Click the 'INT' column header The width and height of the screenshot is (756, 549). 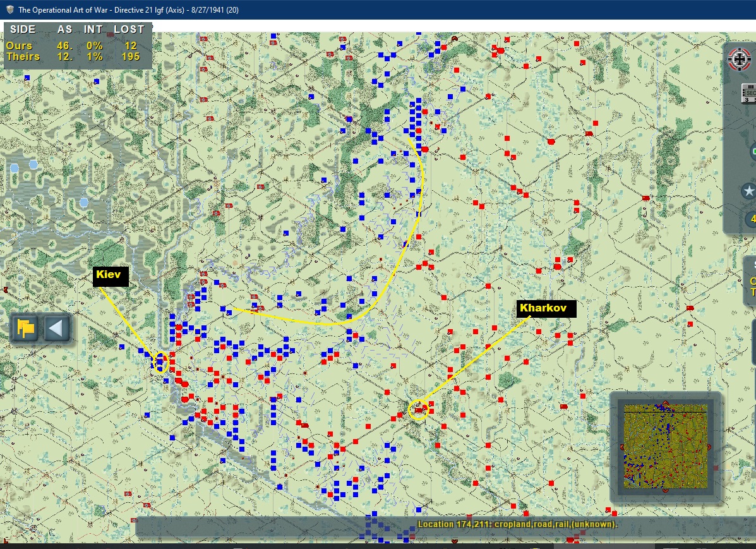(x=93, y=30)
